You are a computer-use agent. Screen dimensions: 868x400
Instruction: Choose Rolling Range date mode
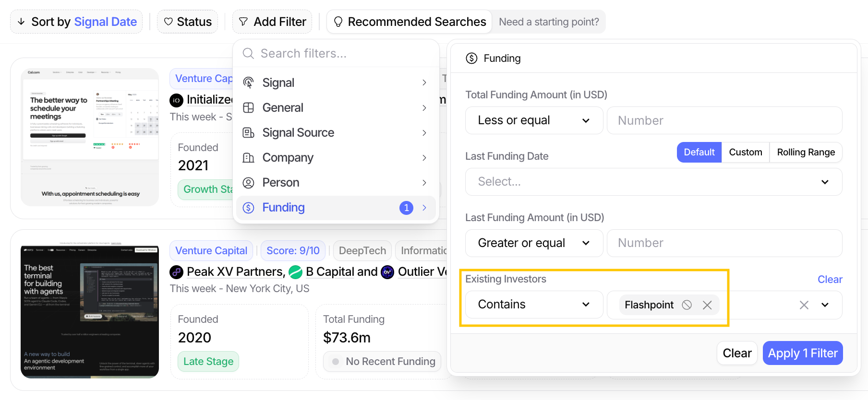806,152
